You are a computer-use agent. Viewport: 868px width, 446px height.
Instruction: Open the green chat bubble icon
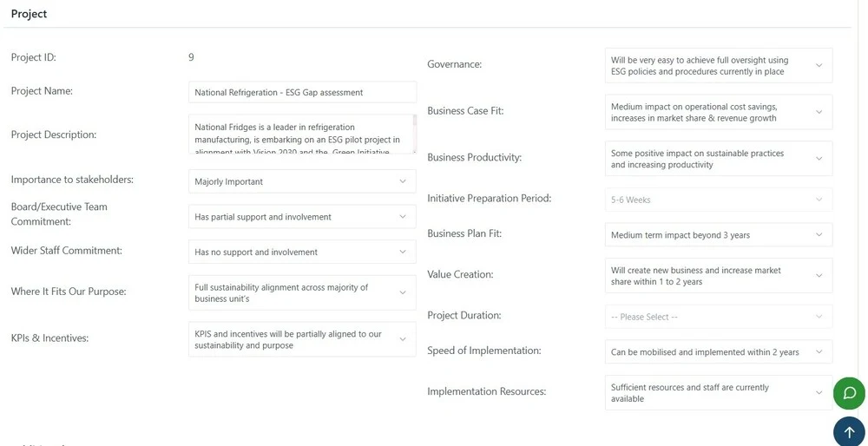pos(849,393)
